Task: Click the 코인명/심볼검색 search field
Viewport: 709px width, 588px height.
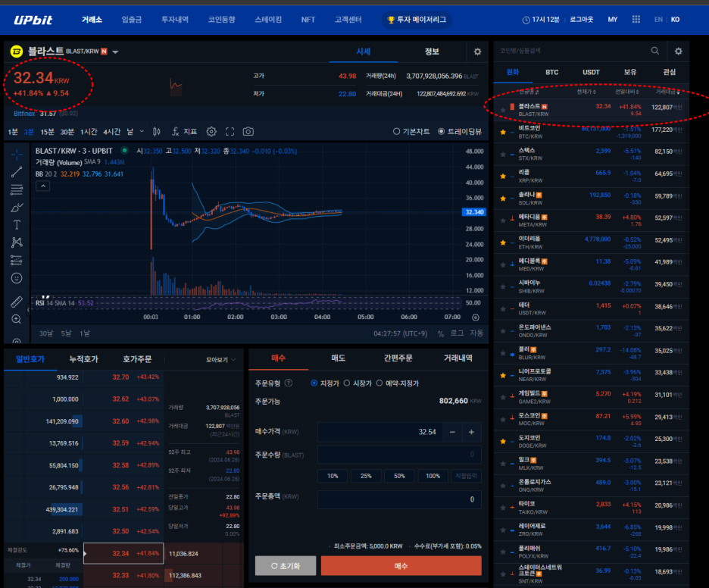Action: click(572, 51)
